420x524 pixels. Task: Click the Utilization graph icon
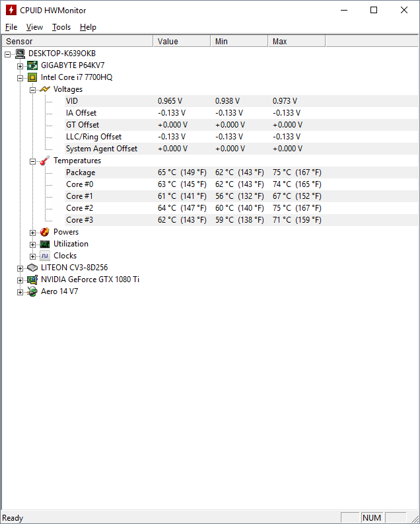coord(45,244)
